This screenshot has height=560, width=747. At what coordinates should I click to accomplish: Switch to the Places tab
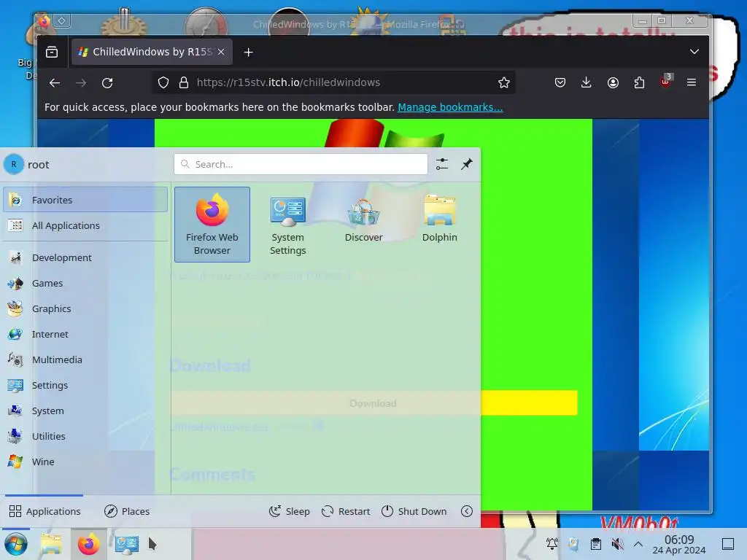click(127, 511)
